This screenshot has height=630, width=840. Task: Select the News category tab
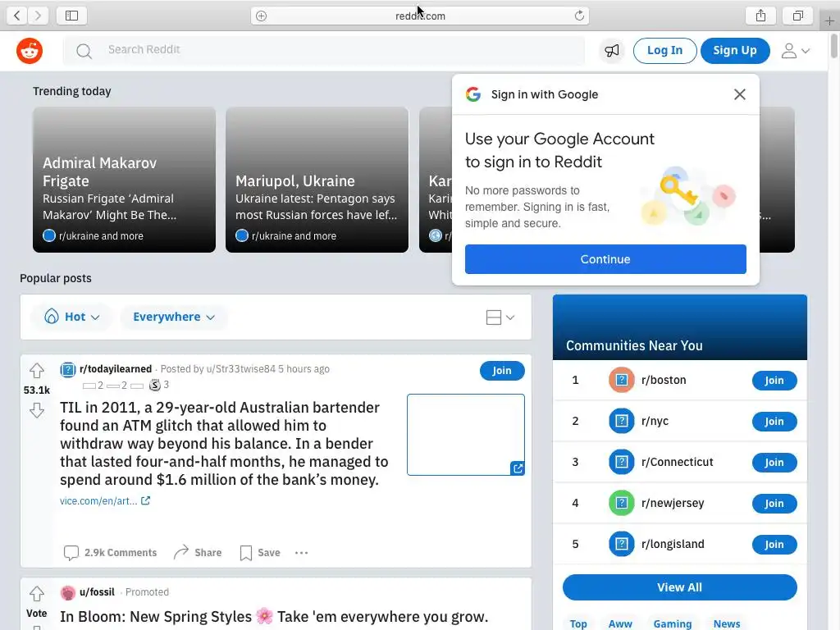[727, 623]
